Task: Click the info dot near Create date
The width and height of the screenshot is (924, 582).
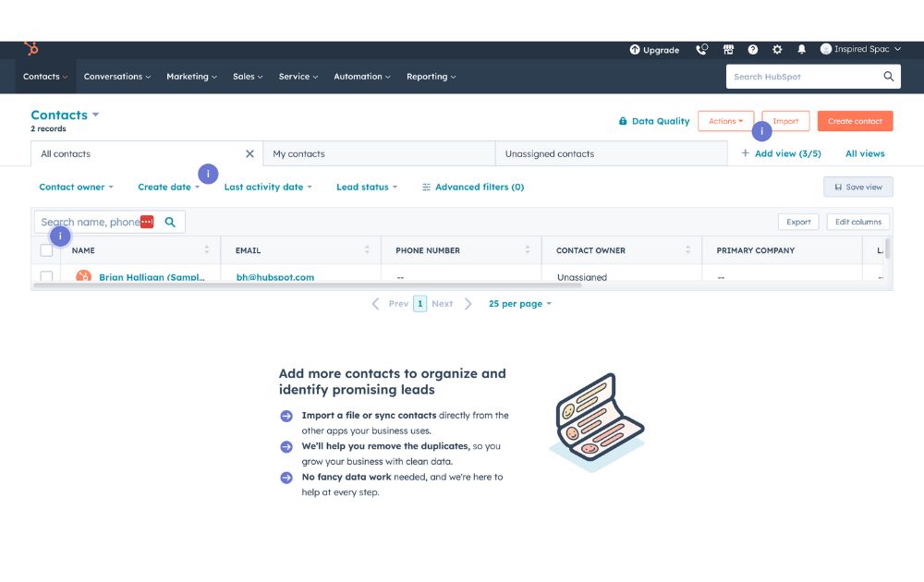Action: [208, 174]
